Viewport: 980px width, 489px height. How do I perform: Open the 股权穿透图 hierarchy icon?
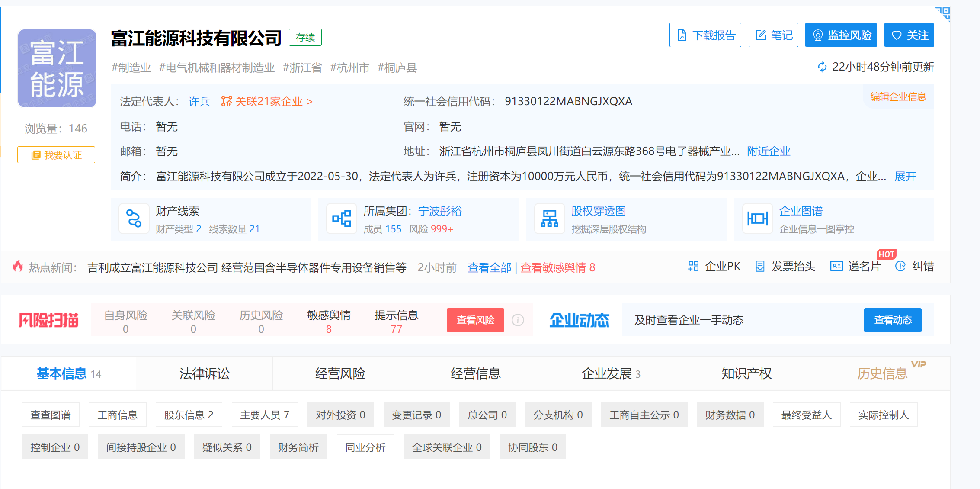[550, 219]
